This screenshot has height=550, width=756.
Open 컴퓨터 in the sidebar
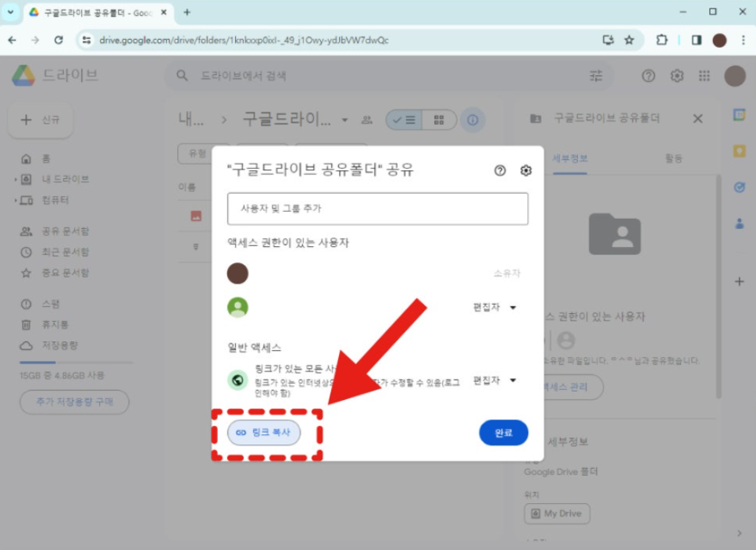point(55,200)
